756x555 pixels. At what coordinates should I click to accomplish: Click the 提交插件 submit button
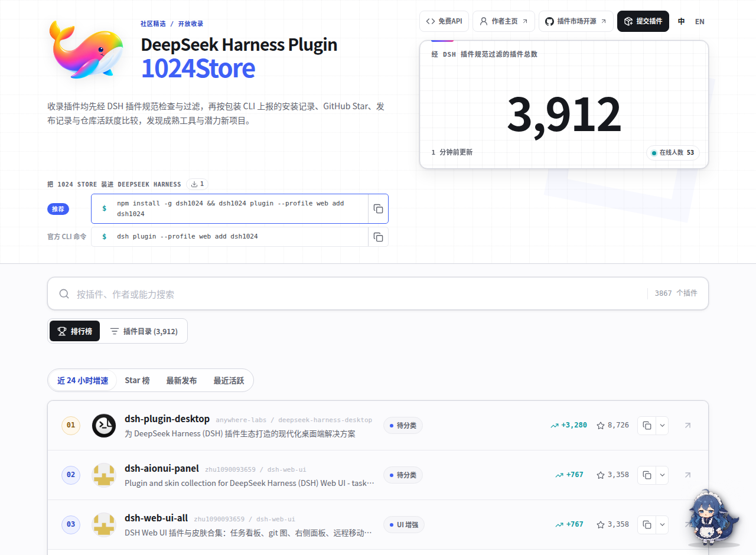click(x=643, y=21)
